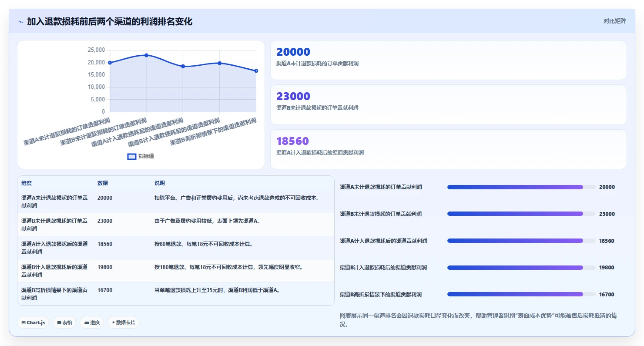Screen dimensions: 644x346
Task: Click the 18560 value in the third data card
Action: click(292, 141)
